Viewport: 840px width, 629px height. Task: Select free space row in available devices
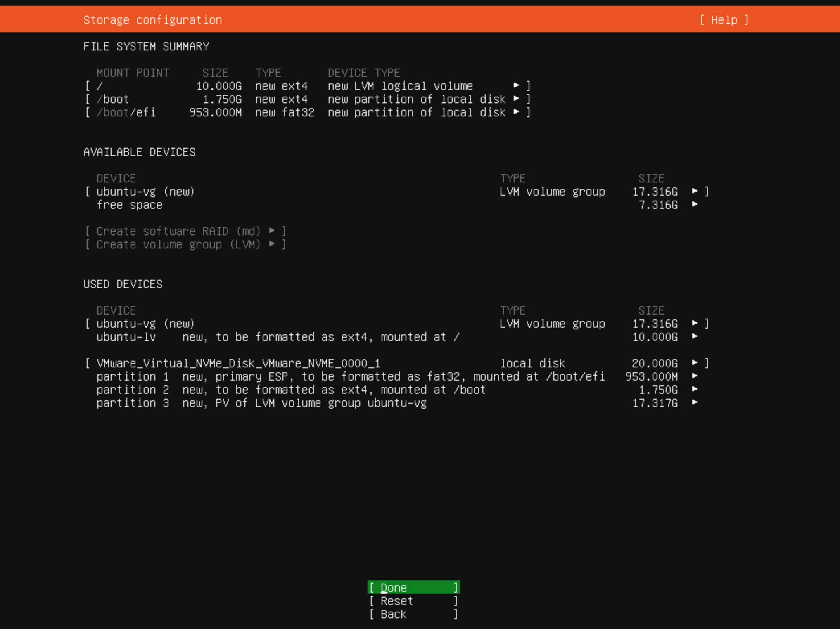[x=130, y=205]
